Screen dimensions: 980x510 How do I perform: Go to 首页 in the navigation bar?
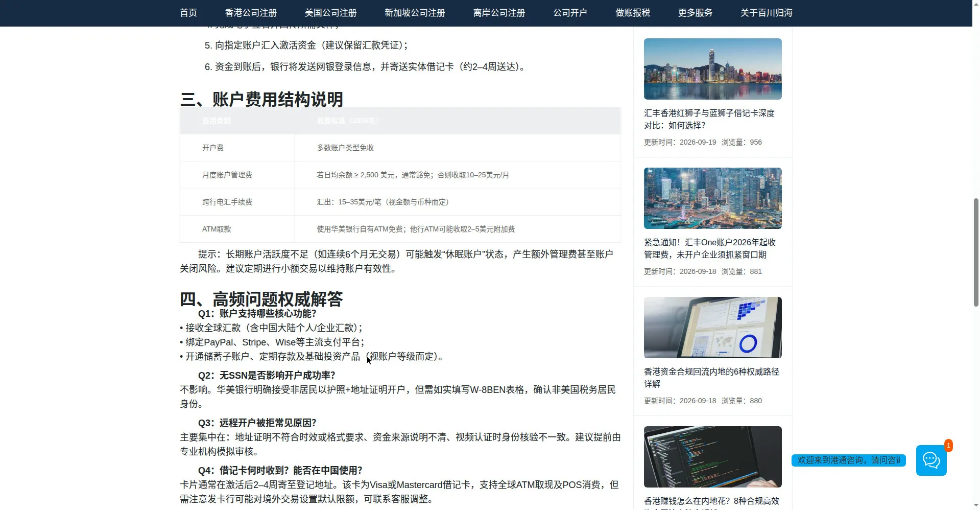tap(188, 13)
